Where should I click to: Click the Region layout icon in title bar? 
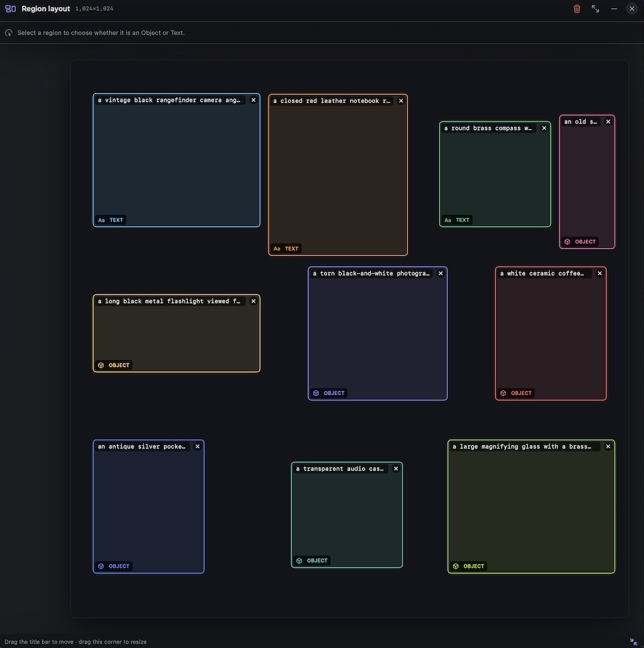coord(10,9)
